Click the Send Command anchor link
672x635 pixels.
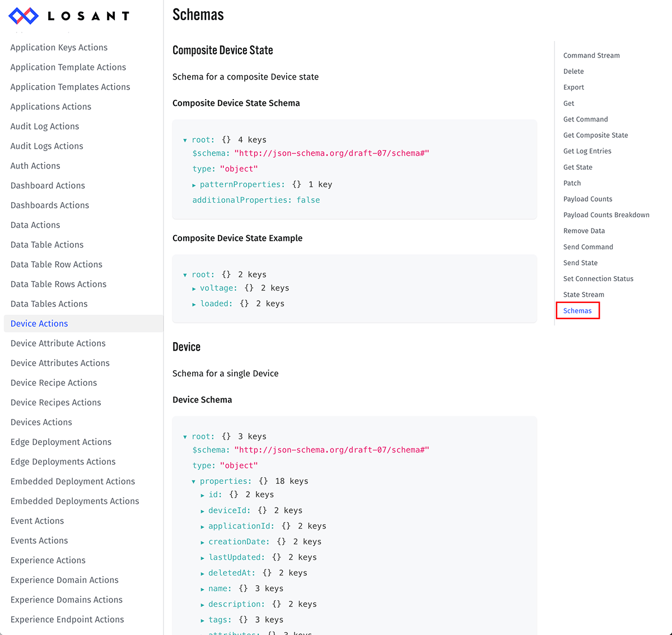pyautogui.click(x=588, y=247)
